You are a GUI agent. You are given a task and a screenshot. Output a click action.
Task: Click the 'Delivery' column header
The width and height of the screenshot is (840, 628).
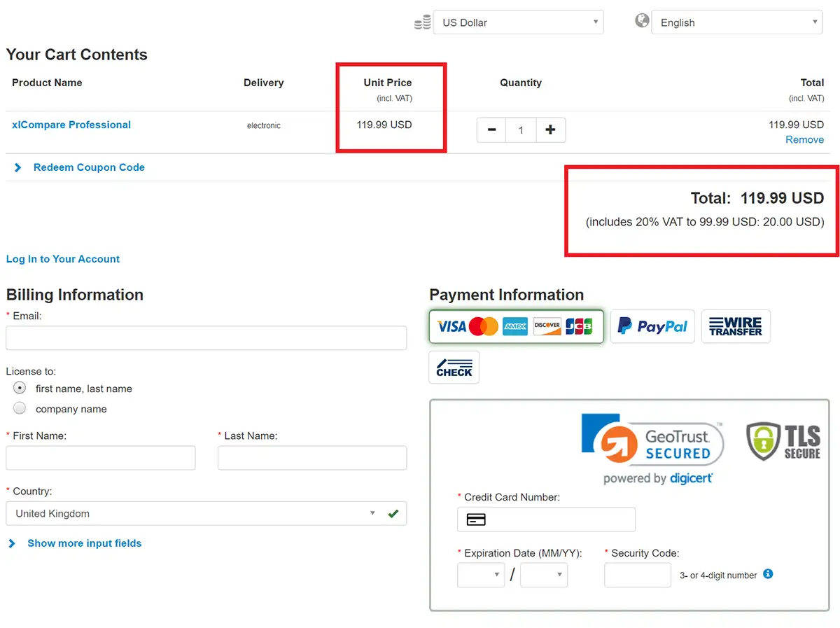(x=264, y=83)
